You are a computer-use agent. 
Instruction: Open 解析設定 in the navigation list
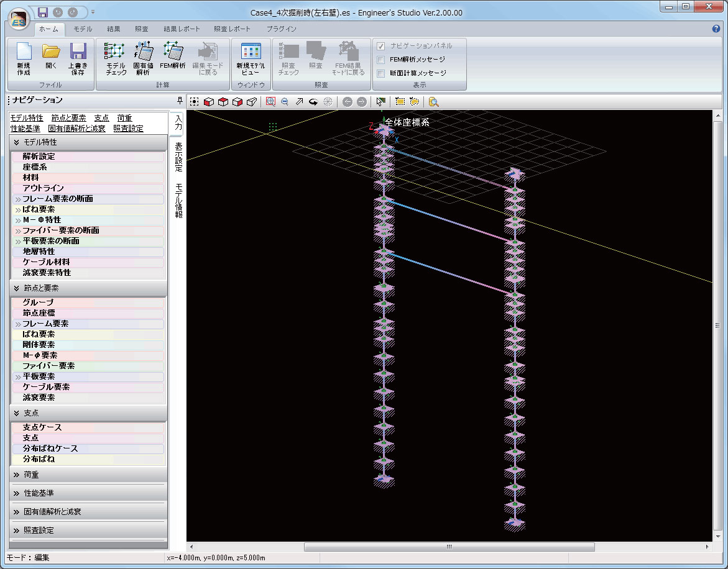[39, 157]
